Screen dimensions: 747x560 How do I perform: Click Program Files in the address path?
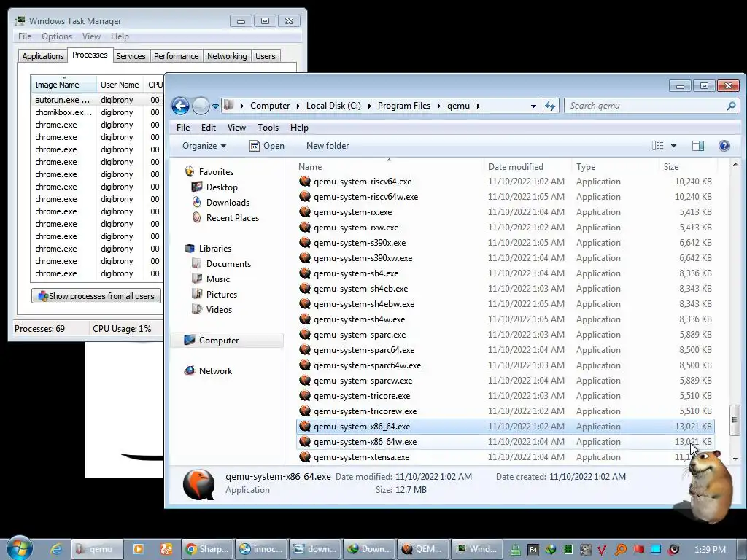pos(404,106)
